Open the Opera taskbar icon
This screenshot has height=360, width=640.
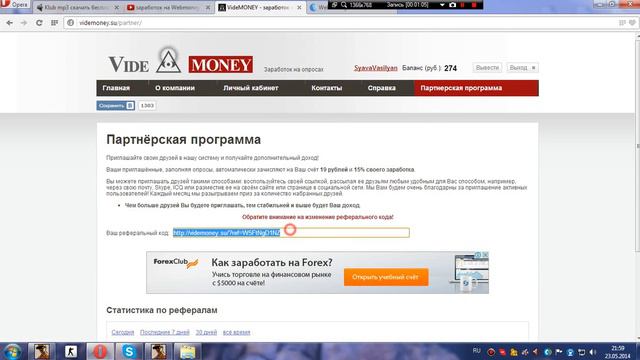click(100, 351)
